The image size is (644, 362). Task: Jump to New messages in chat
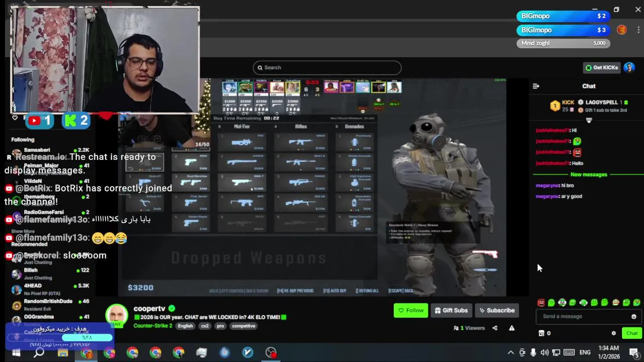pos(589,174)
